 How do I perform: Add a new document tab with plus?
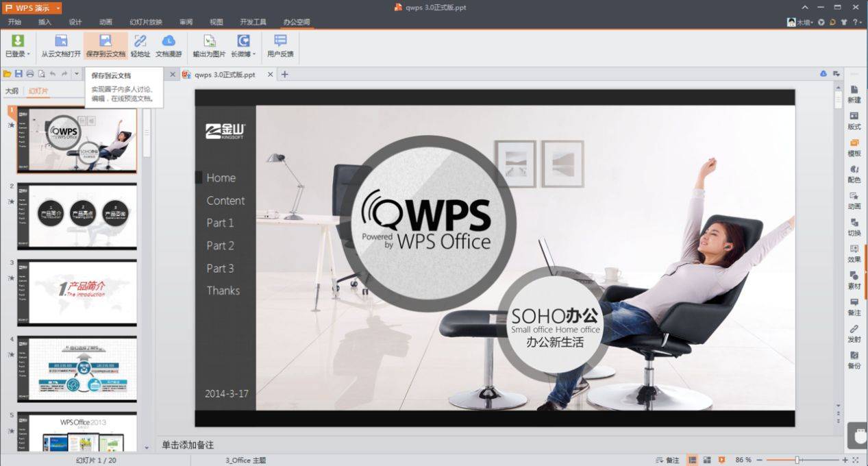tap(285, 75)
